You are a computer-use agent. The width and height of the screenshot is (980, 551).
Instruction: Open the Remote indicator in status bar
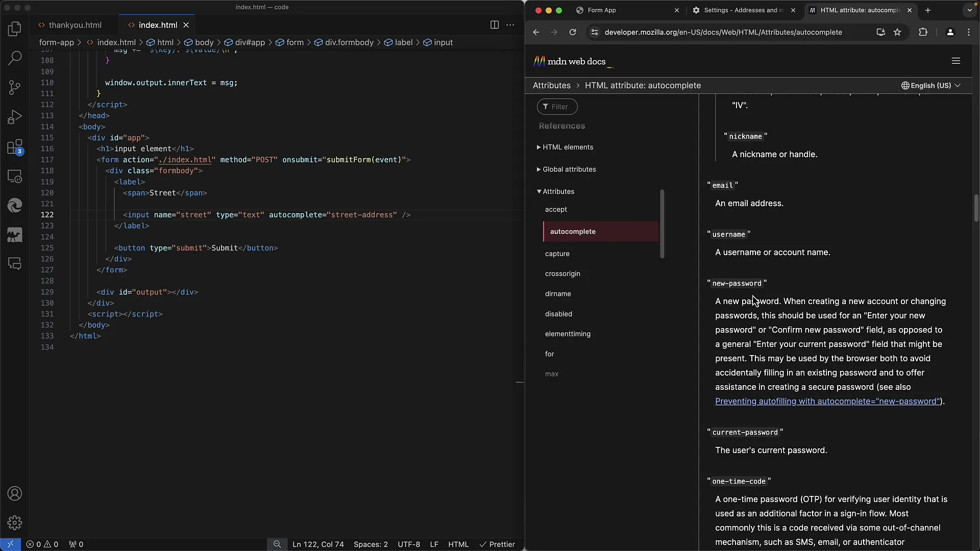pyautogui.click(x=9, y=543)
